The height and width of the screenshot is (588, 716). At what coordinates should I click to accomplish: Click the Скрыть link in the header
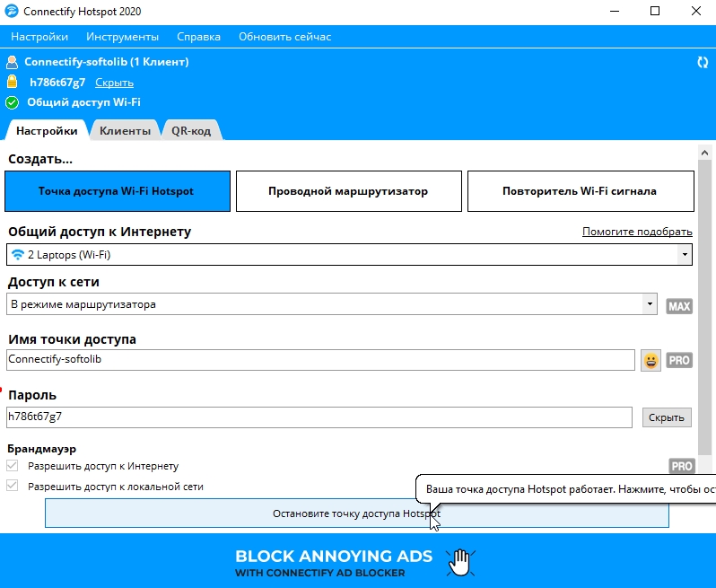pyautogui.click(x=114, y=83)
